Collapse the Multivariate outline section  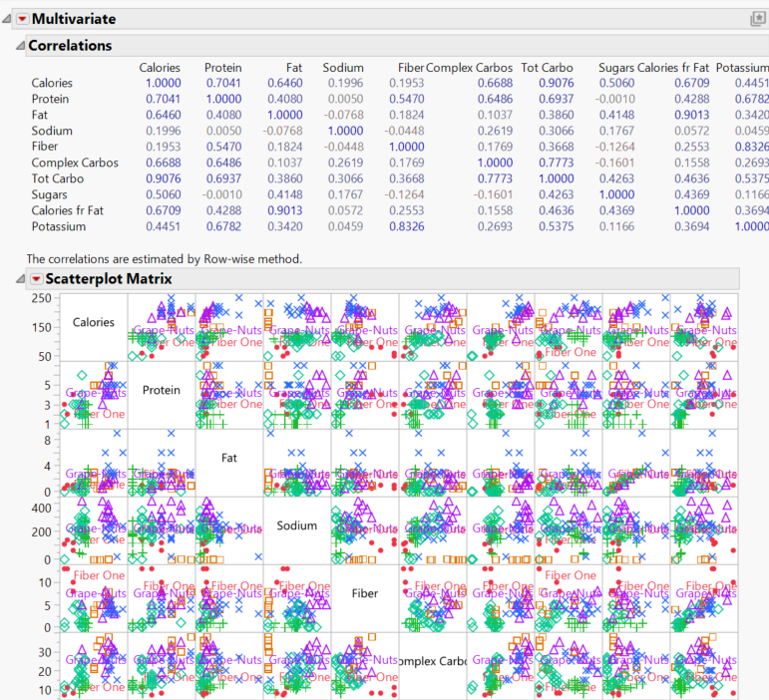(x=7, y=19)
